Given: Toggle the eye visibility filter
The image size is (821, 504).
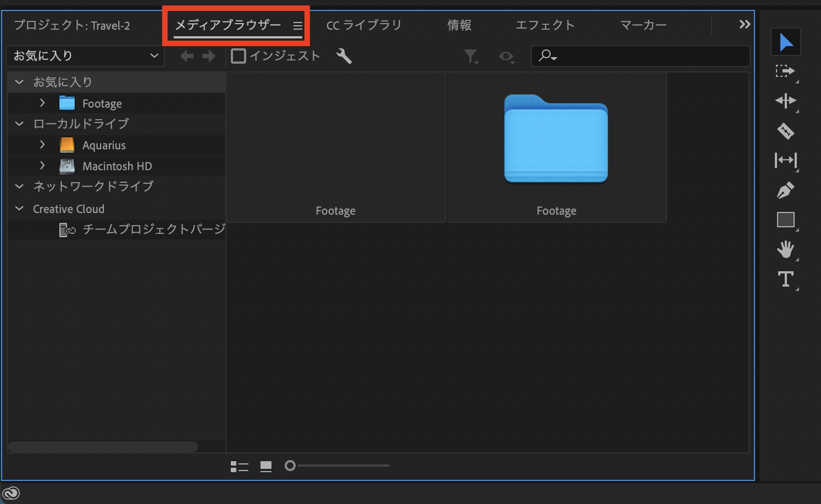Looking at the screenshot, I should coord(506,56).
